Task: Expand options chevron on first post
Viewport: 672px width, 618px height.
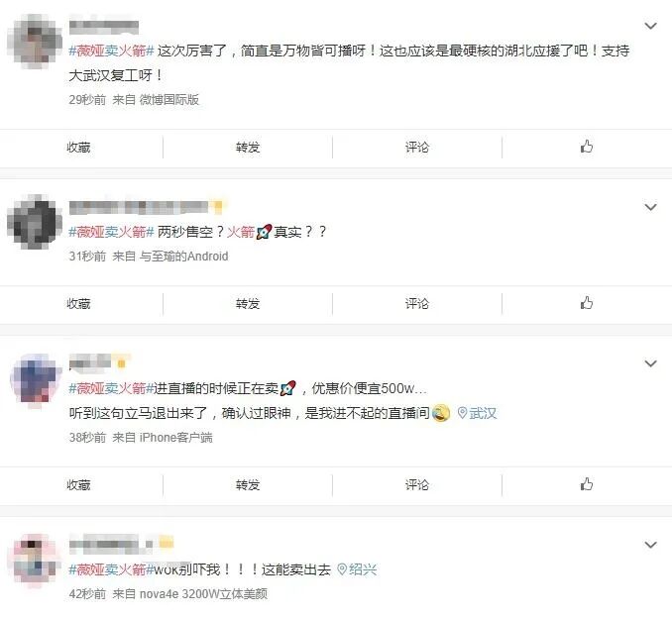Action: [650, 26]
